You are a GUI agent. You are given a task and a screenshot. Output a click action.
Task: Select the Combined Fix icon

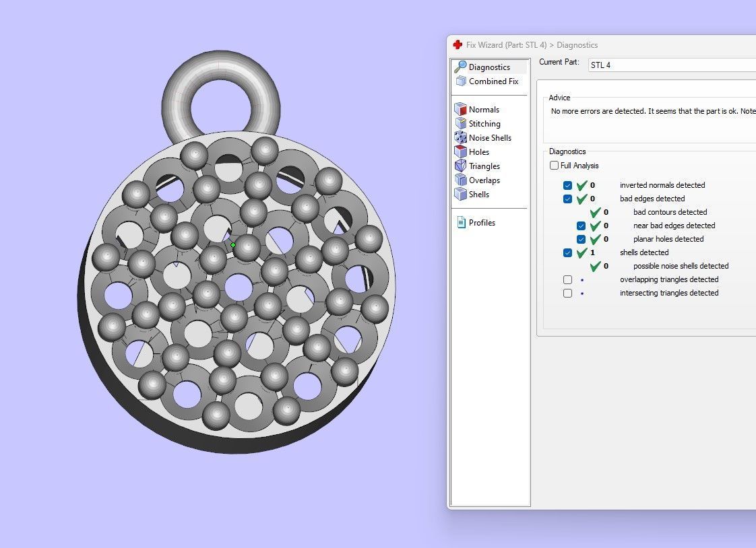(x=461, y=81)
